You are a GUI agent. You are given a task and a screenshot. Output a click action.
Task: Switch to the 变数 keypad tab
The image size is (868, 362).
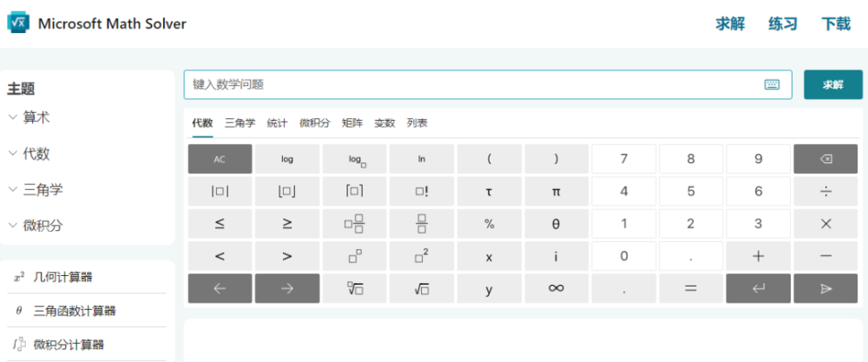pos(385,123)
